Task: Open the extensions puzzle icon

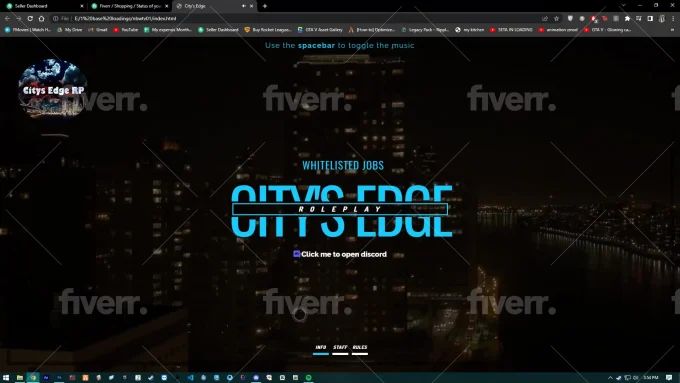Action: click(x=627, y=19)
